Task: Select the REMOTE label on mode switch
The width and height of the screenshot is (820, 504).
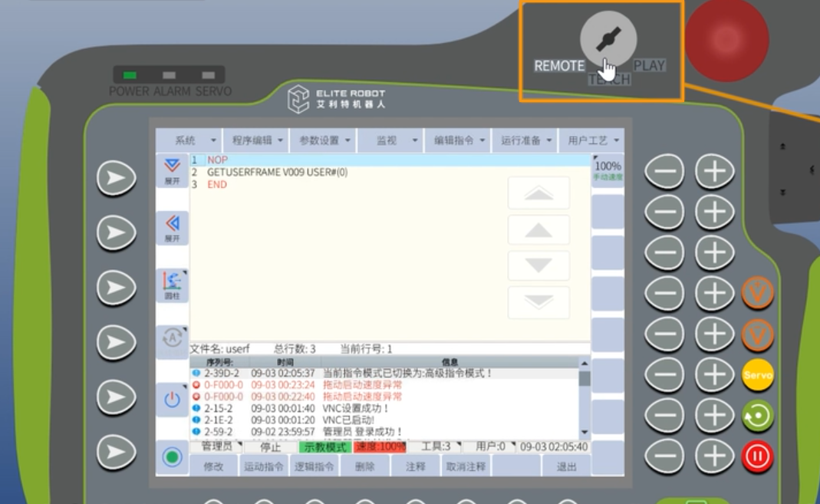Action: [559, 66]
